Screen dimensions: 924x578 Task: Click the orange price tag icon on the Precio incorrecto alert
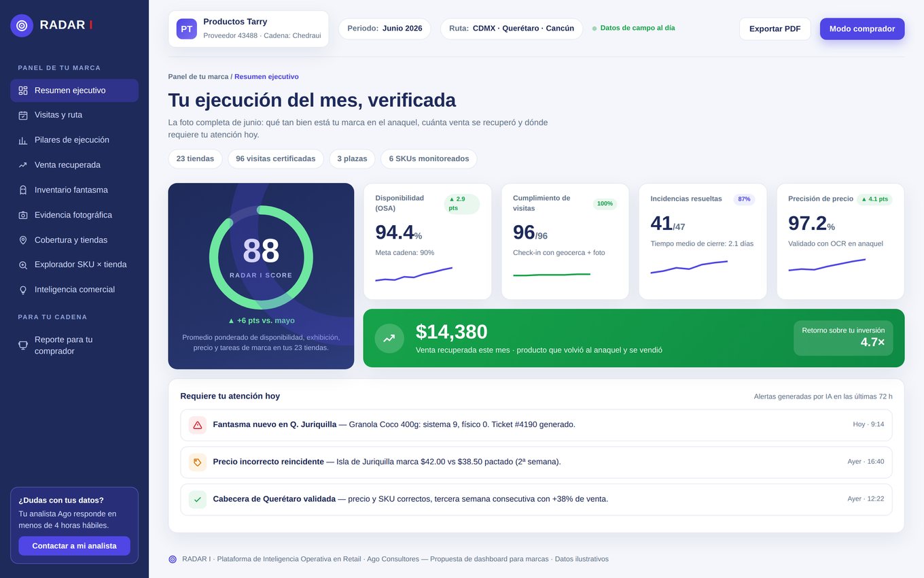(x=198, y=462)
